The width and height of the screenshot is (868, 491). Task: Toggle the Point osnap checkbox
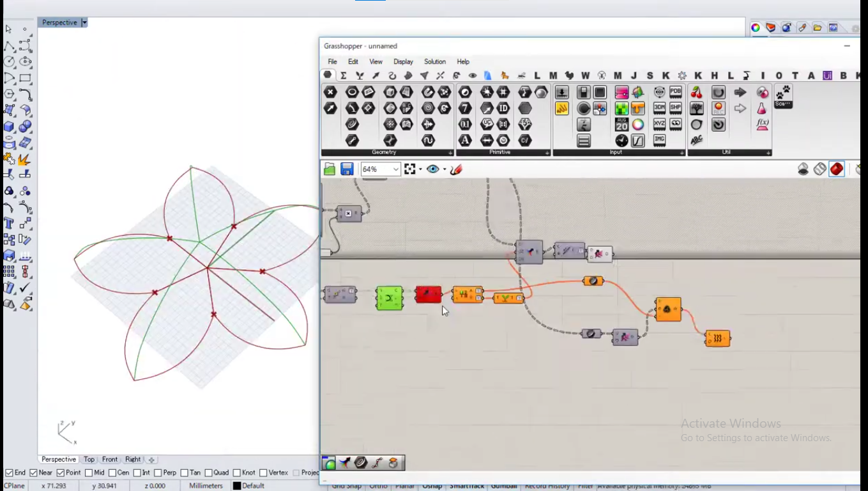61,473
